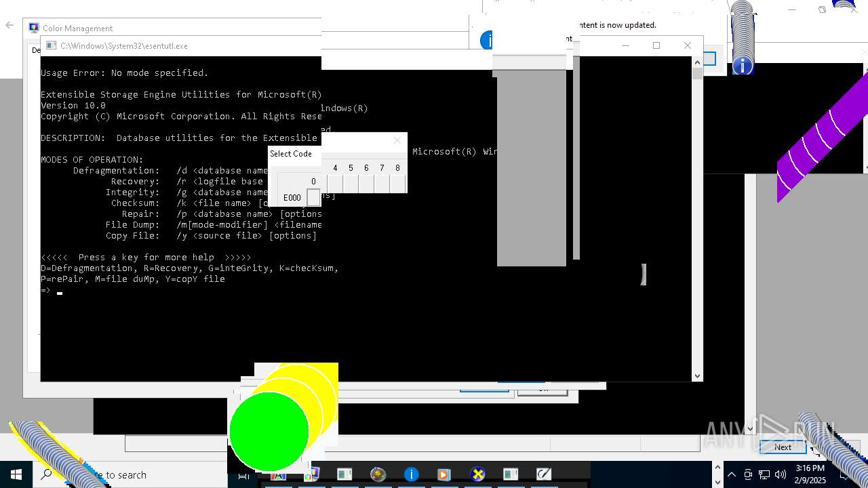This screenshot has height=488, width=868.
Task: Click the console scrollbar up arrow
Action: [697, 63]
